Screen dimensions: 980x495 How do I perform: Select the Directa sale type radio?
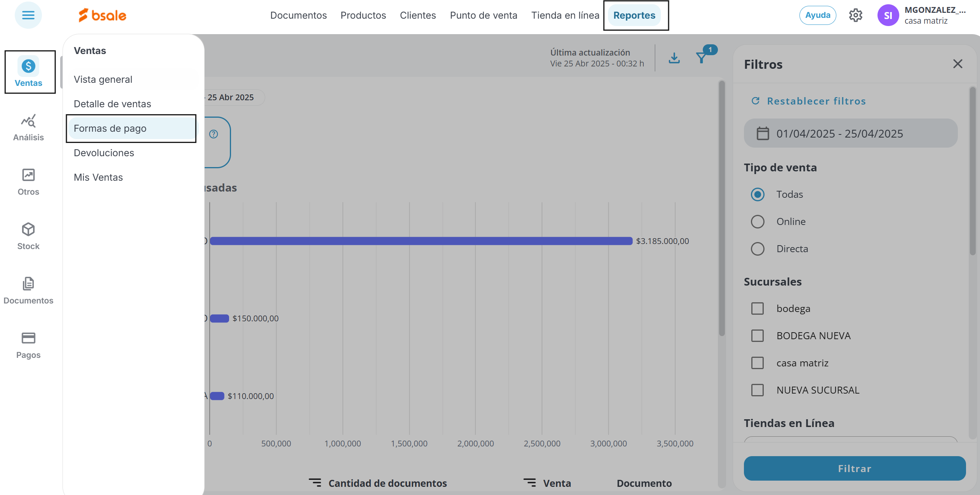[757, 249]
